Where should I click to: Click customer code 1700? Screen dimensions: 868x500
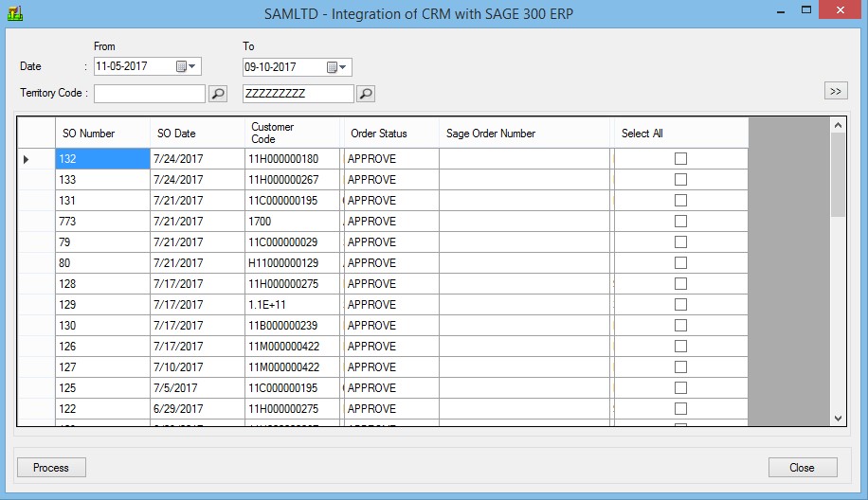pos(292,222)
